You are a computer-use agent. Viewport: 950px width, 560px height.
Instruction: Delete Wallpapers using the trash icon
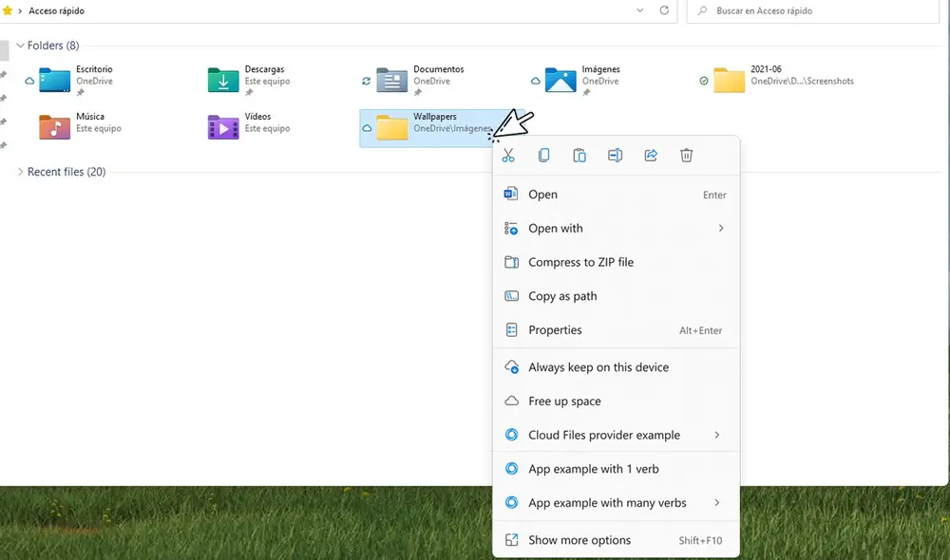tap(686, 155)
